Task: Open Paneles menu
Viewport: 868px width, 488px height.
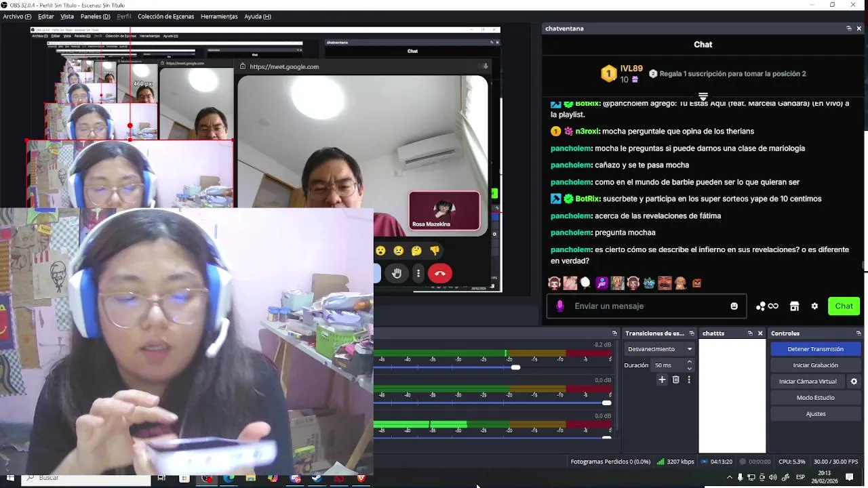Action: (95, 16)
